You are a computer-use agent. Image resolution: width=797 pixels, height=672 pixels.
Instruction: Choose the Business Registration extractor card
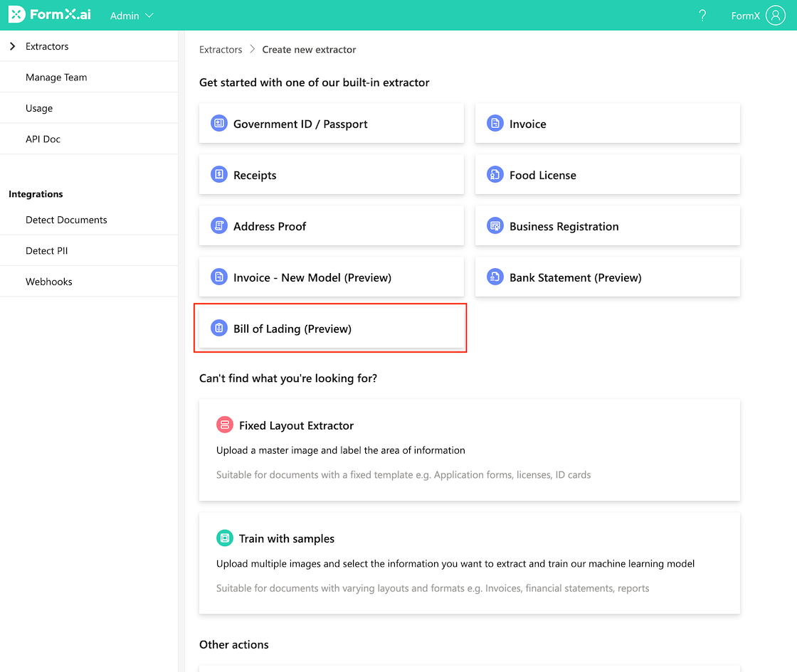pos(607,226)
